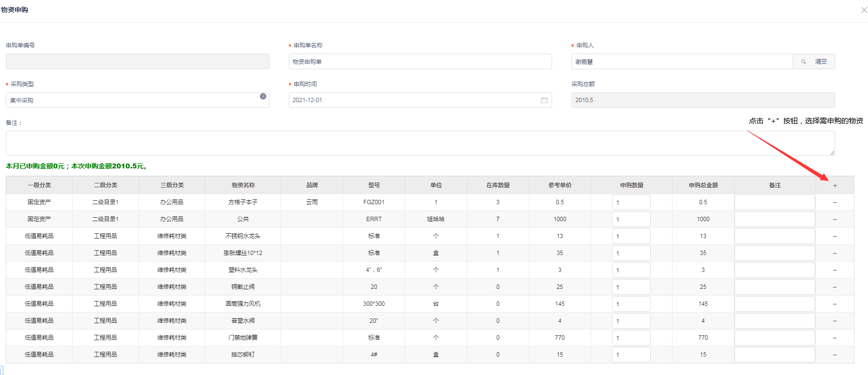
Task: Click the plus icon to add materials
Action: [835, 185]
